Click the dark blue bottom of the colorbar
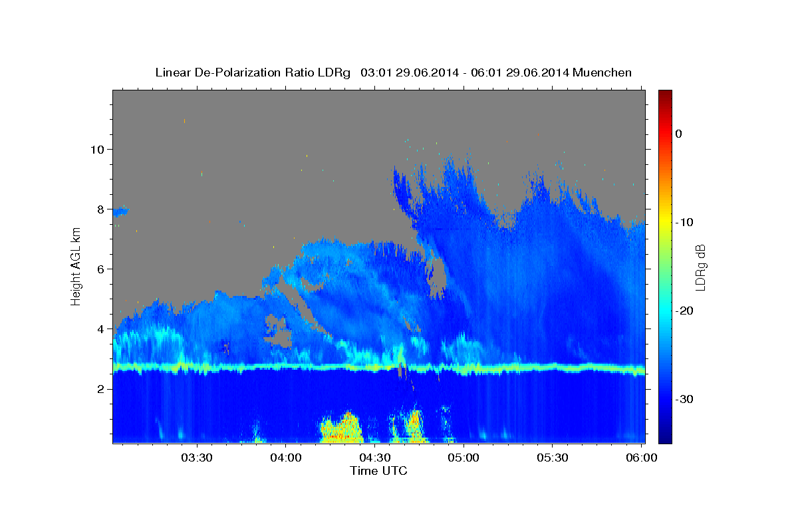This screenshot has width=798, height=532. pos(665,438)
